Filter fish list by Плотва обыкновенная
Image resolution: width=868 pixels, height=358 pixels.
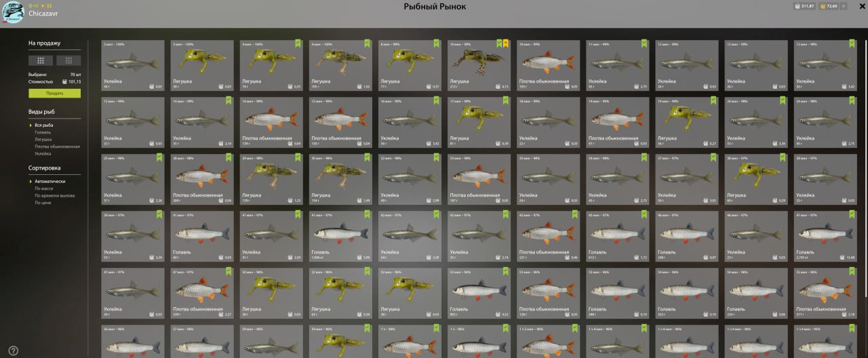pos(58,146)
